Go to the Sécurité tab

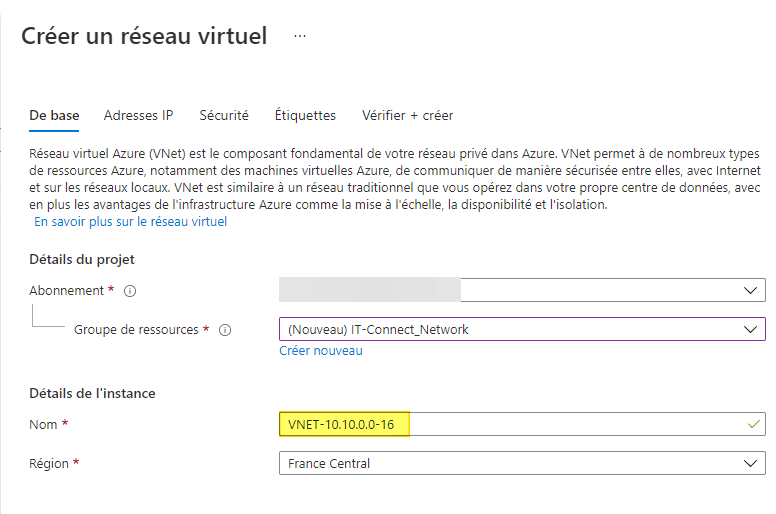point(224,116)
